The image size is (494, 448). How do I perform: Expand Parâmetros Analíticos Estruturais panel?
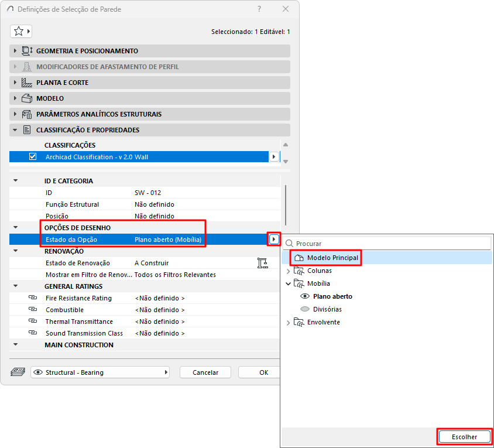[15, 114]
